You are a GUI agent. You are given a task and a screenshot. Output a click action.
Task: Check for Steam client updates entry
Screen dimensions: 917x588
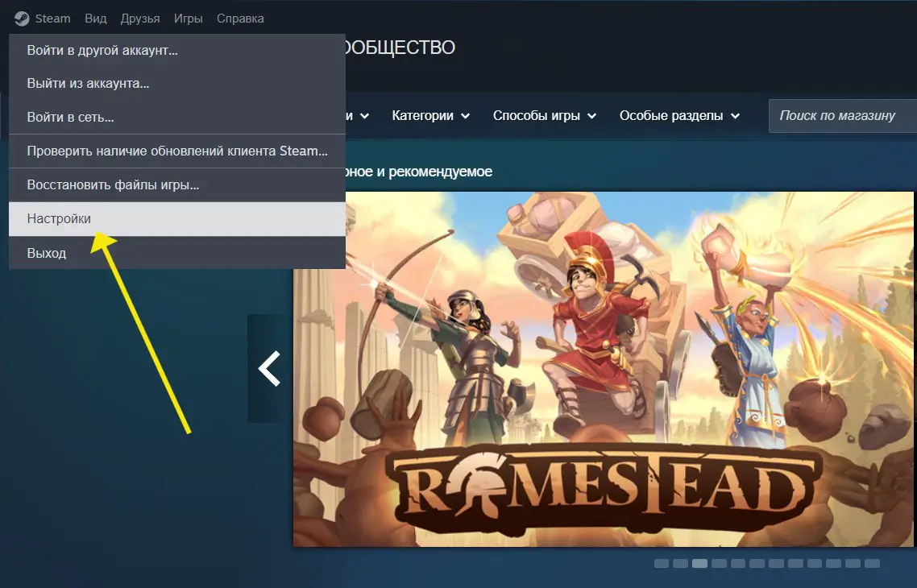tap(177, 151)
